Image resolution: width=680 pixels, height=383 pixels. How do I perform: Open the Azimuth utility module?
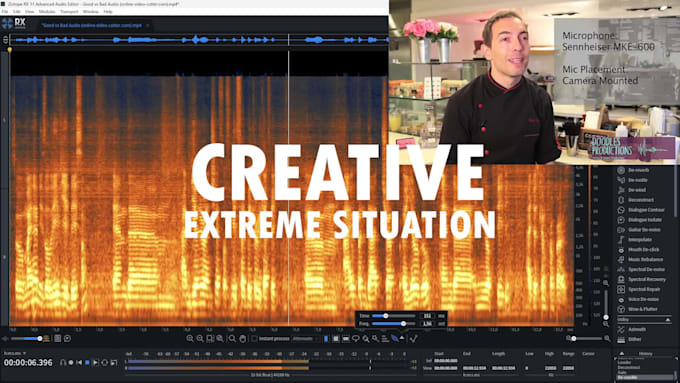pos(631,330)
